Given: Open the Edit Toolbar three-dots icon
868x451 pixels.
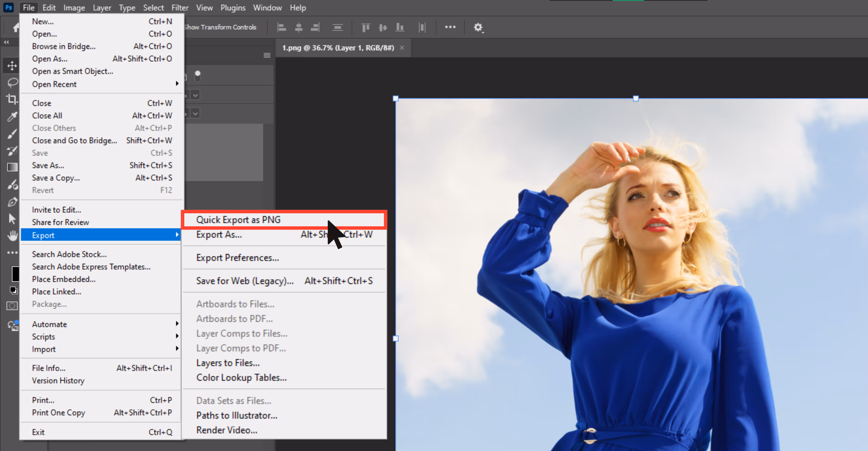Looking at the screenshot, I should [x=12, y=252].
